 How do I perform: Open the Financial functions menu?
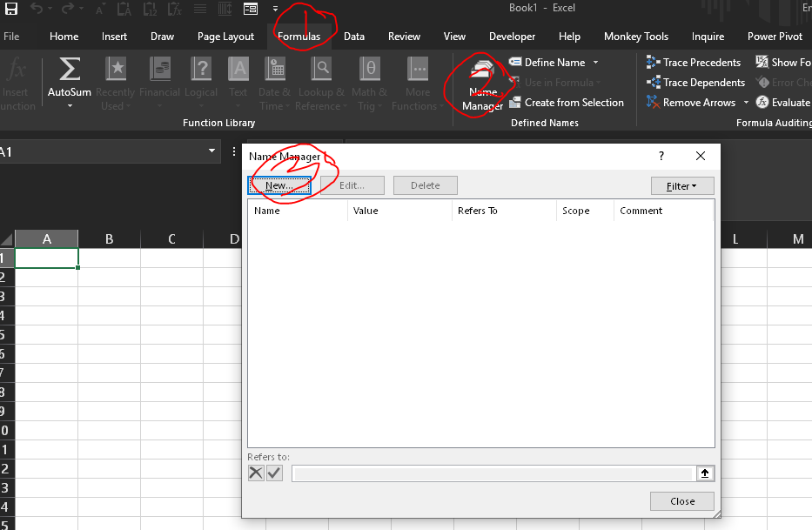pos(159,84)
